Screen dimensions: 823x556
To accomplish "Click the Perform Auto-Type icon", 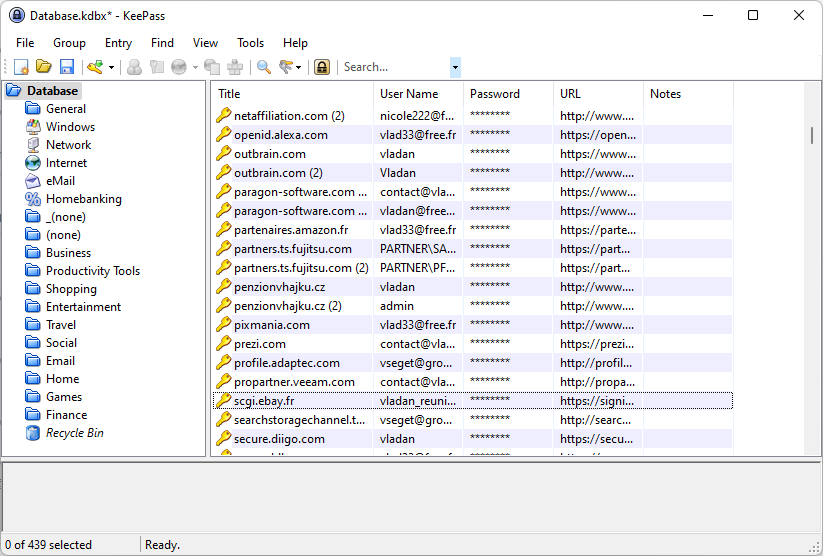I will pyautogui.click(x=235, y=67).
